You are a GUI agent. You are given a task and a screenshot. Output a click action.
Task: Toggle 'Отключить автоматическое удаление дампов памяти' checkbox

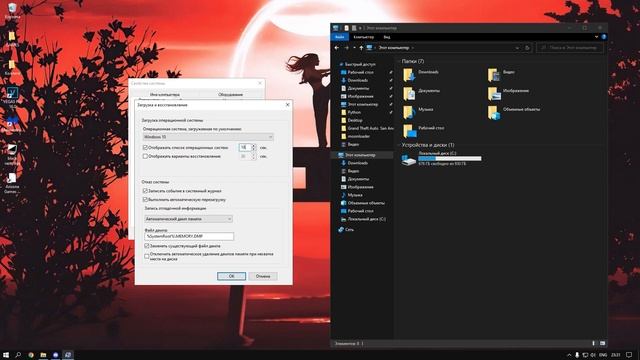tap(147, 256)
